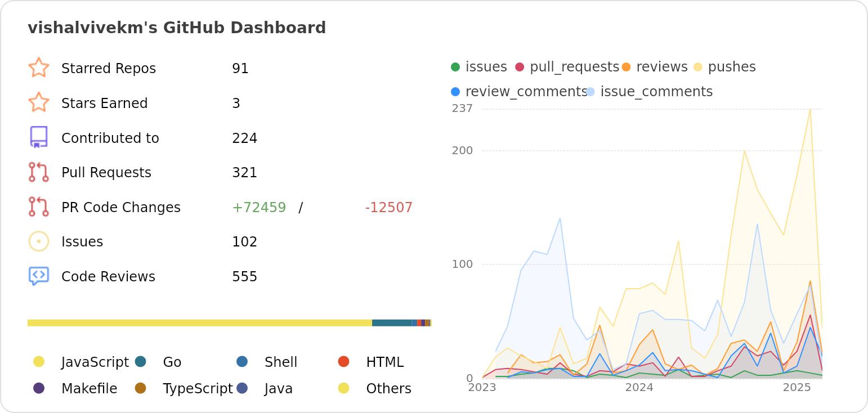
Task: Click the 2024 x-axis label
Action: click(639, 387)
